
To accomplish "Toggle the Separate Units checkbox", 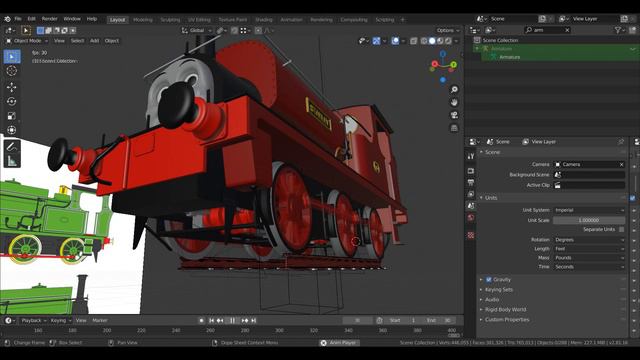I will point(621,229).
